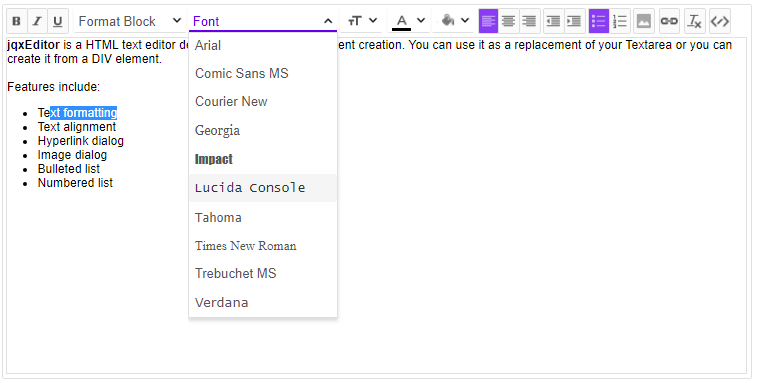Open the Format Block dropdown
Screen dimensions: 759x383
[130, 21]
